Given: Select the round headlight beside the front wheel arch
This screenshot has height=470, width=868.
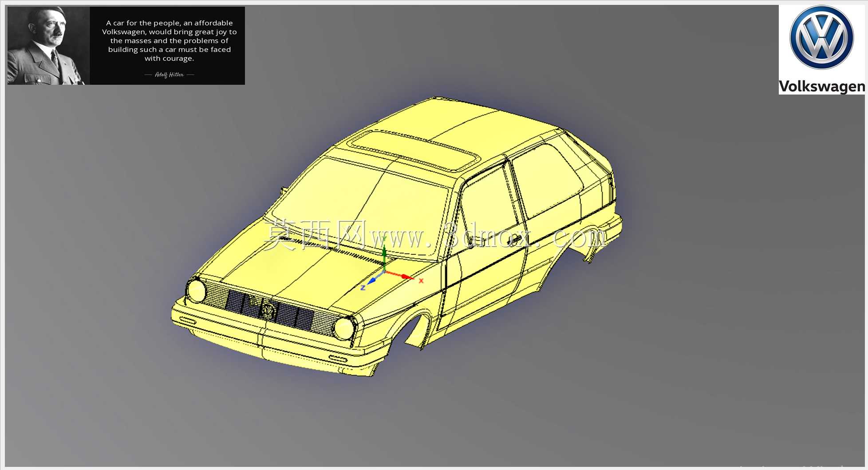Looking at the screenshot, I should coord(344,328).
